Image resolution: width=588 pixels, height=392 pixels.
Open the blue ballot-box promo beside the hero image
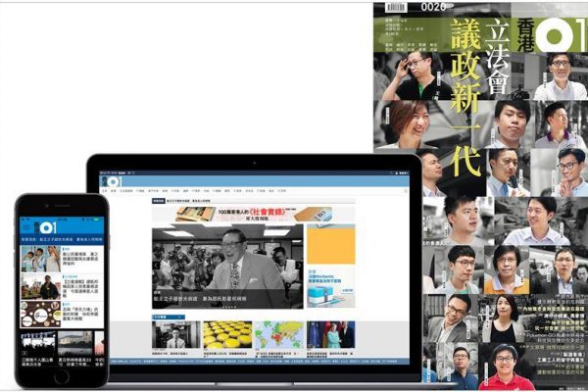(x=331, y=288)
